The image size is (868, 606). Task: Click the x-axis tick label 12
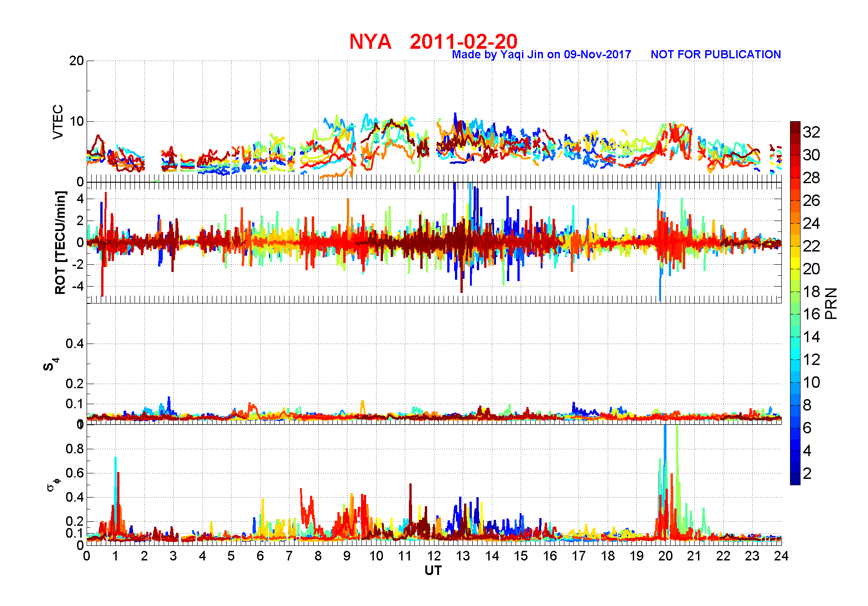coord(434,556)
